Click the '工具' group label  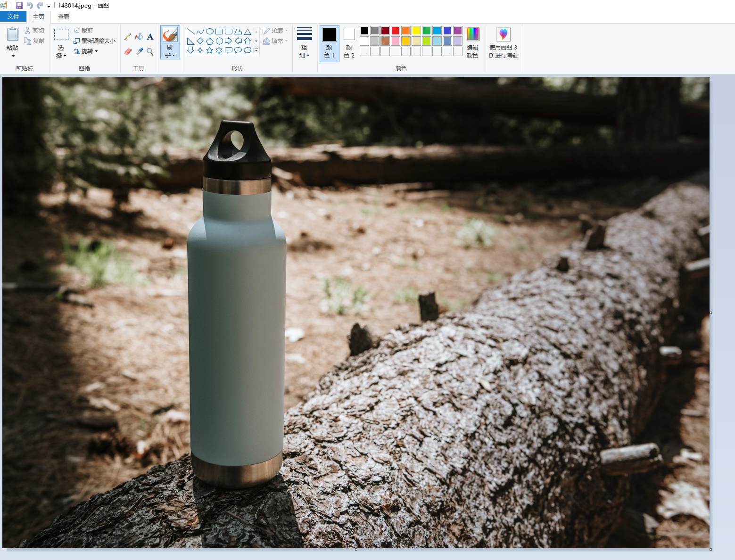click(x=139, y=69)
